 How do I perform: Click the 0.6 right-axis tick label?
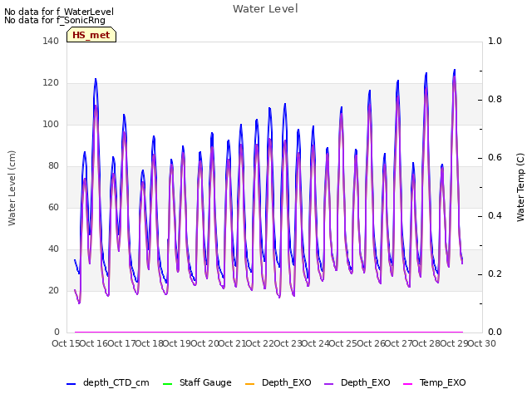point(495,157)
